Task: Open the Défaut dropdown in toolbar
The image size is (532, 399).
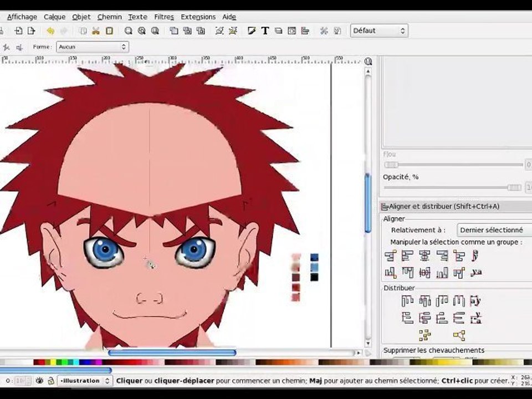Action: pyautogui.click(x=379, y=31)
